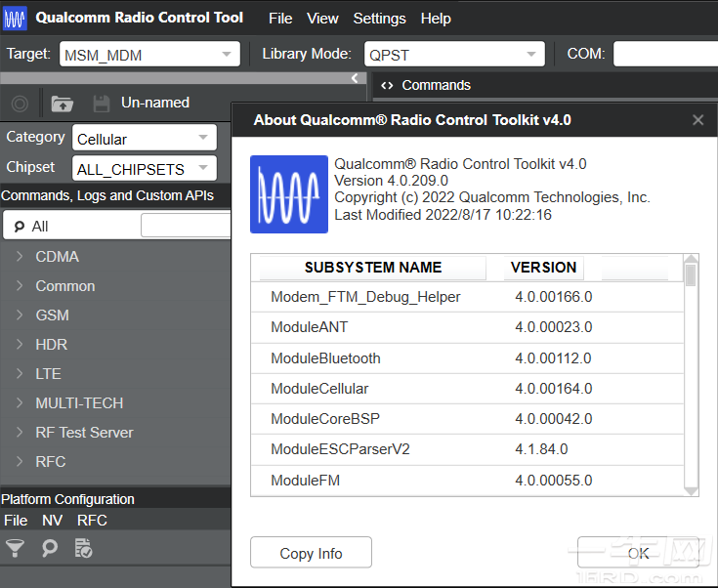Open the Settings menu

click(379, 19)
